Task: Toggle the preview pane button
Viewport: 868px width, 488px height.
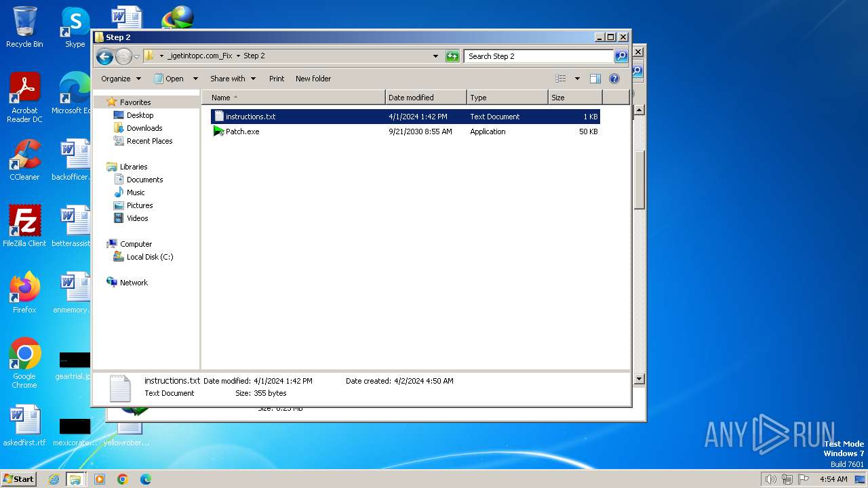Action: [x=595, y=79]
